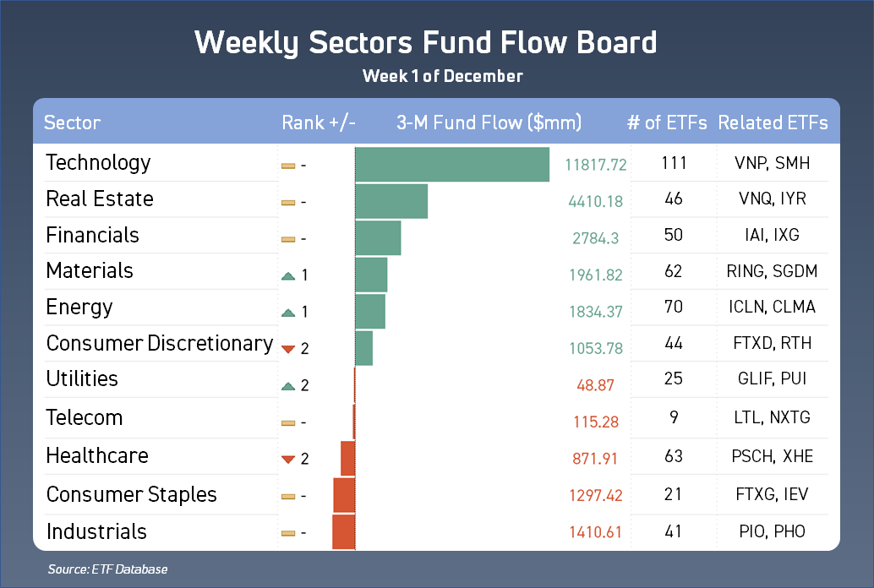
Task: Click the large green Technology fund flow bar
Action: 452,165
